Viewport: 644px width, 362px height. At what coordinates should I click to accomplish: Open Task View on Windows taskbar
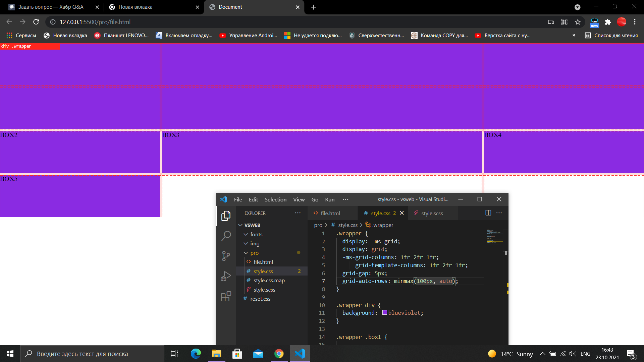(174, 354)
